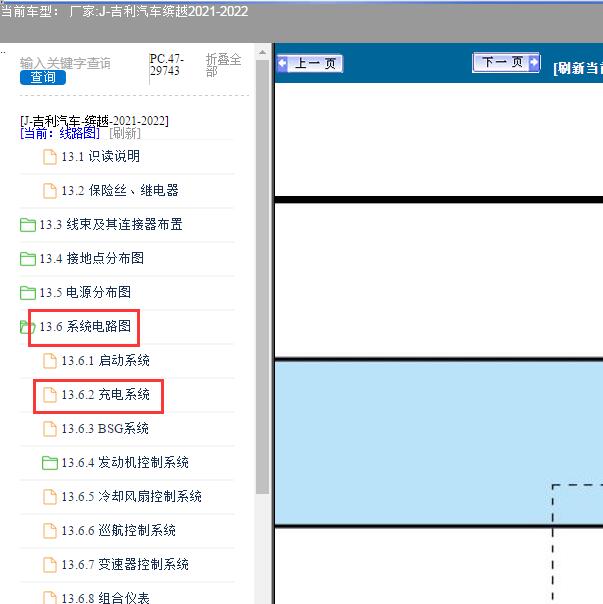Click the [刷新当前 link in header
This screenshot has height=604, width=603.
click(578, 69)
